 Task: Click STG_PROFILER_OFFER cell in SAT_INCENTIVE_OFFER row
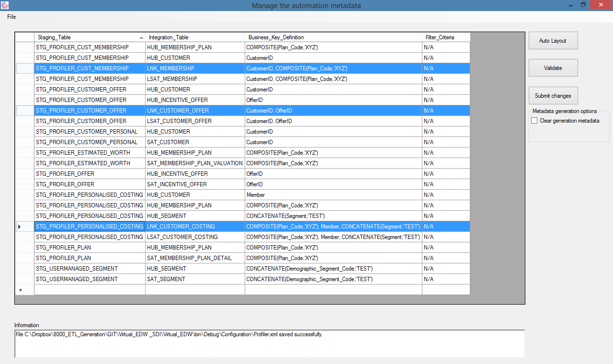90,184
